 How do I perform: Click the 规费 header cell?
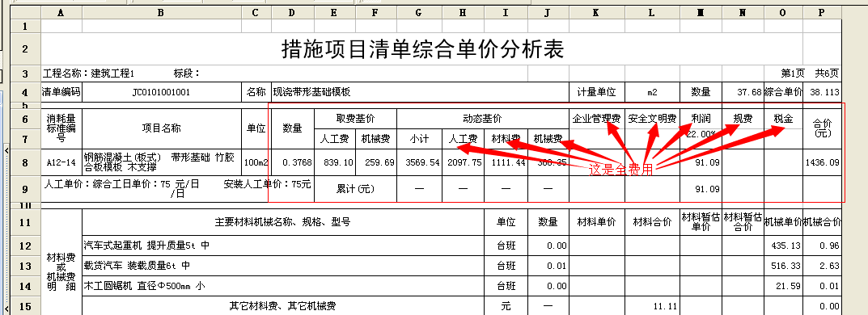pos(743,118)
